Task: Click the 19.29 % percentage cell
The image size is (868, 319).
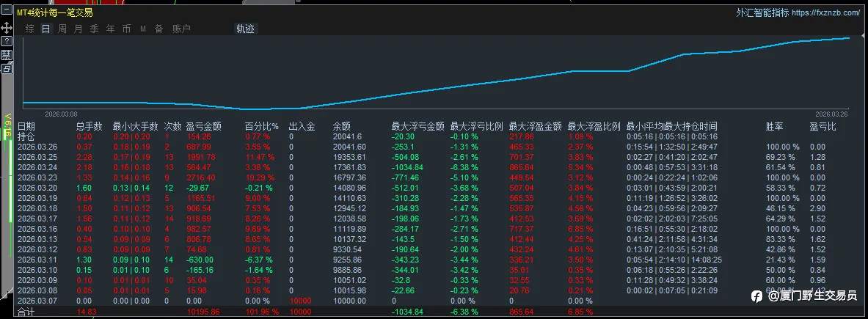Action: point(258,177)
